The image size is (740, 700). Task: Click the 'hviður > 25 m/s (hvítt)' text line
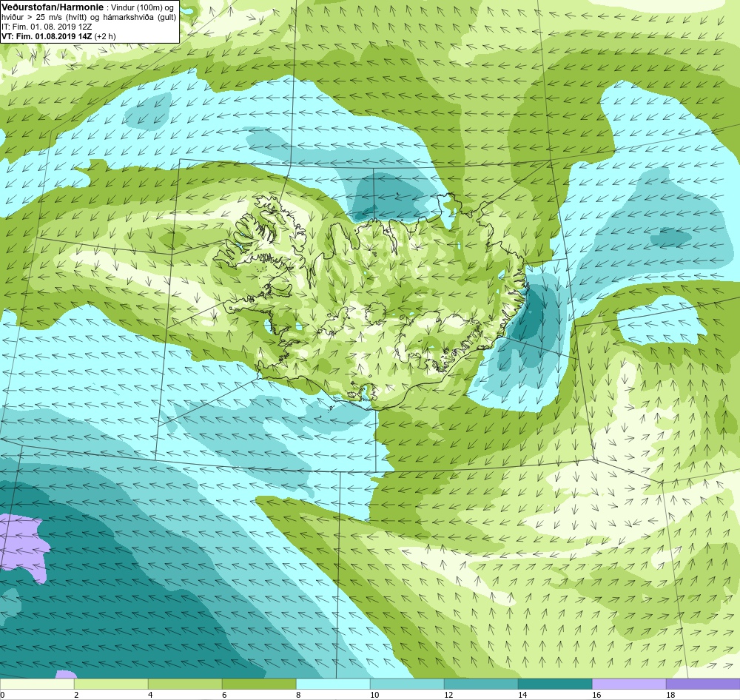pyautogui.click(x=89, y=18)
